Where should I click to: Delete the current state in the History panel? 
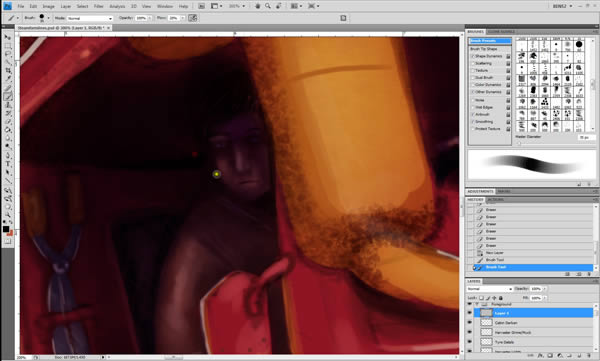(589, 274)
